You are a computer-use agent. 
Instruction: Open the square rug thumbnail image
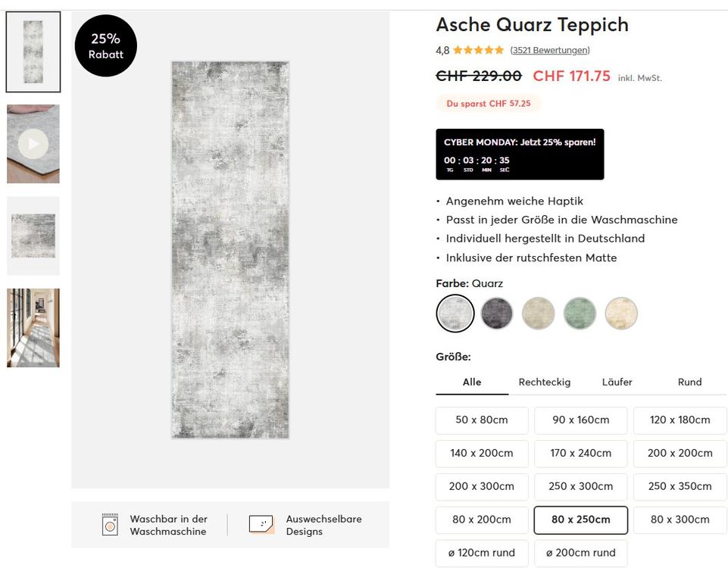tap(33, 236)
